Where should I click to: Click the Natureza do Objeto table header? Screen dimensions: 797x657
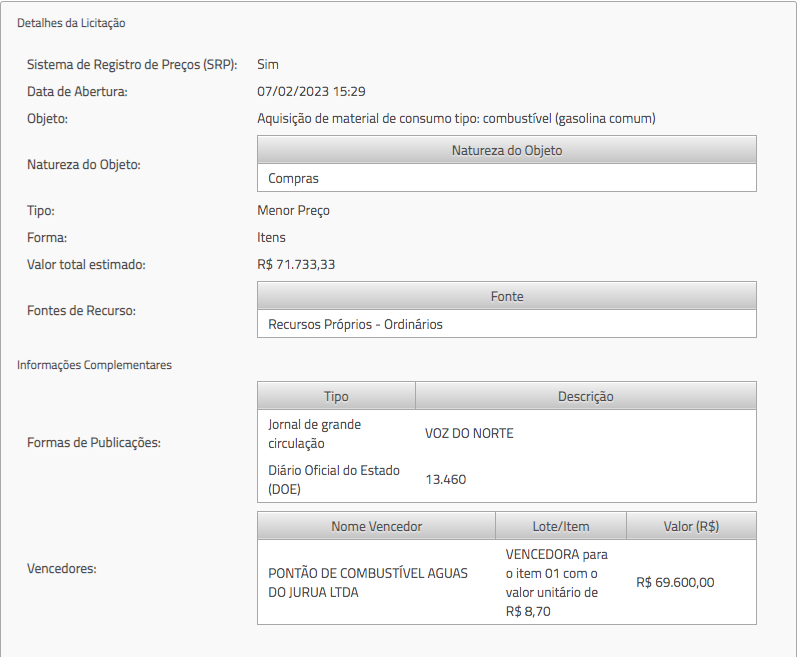(506, 150)
